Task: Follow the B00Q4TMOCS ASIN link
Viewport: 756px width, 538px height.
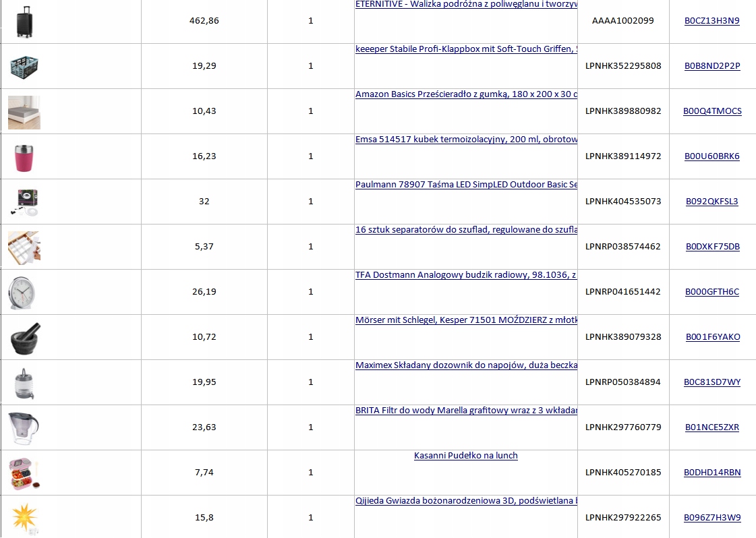Action: coord(712,111)
